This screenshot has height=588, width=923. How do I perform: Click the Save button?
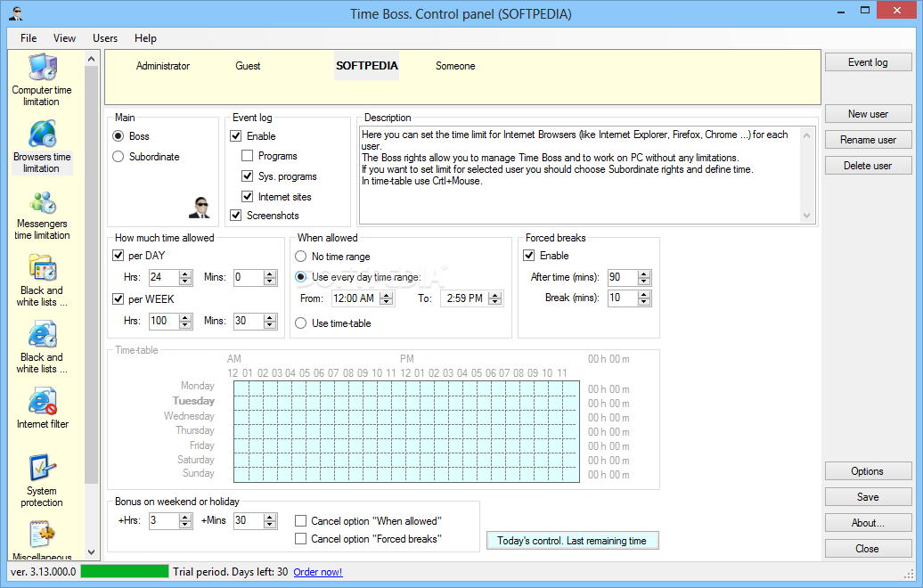[x=869, y=497]
